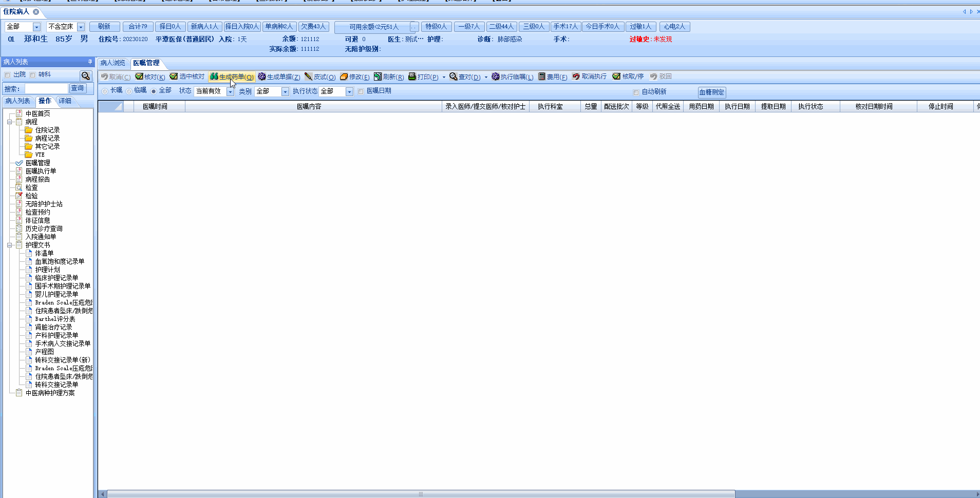Open the 病程记录 folder

43,138
